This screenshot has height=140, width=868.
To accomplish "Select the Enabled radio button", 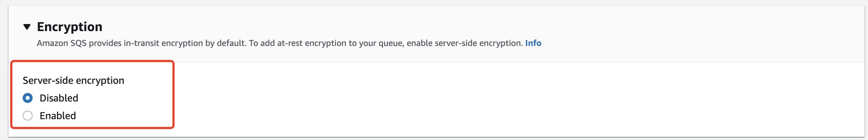I will (28, 116).
